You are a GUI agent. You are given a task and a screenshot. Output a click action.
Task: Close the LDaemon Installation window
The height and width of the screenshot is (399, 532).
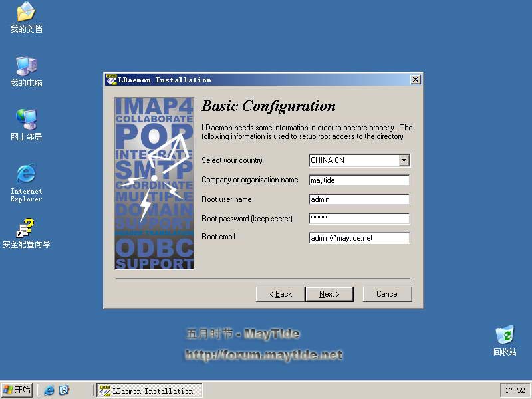(416, 80)
